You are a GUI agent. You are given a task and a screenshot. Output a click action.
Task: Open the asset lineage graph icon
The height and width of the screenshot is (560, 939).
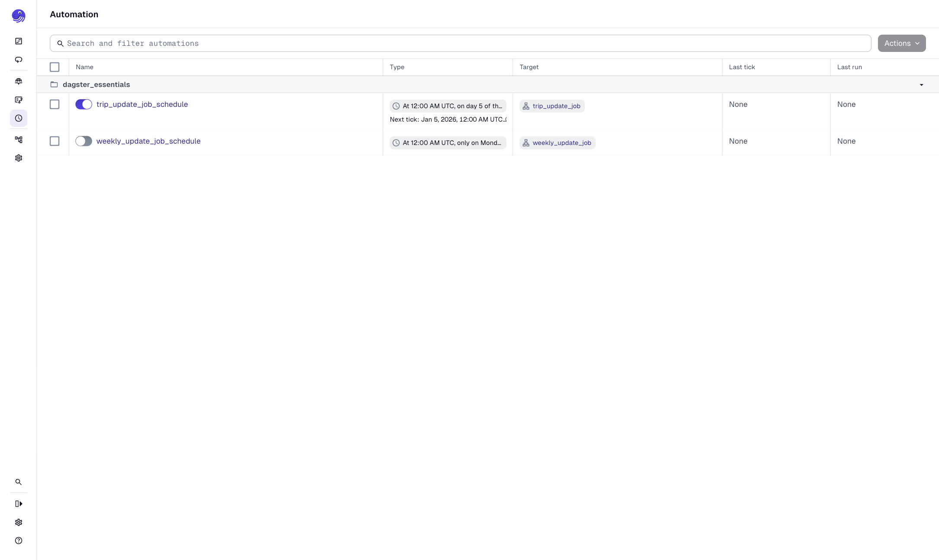[18, 139]
